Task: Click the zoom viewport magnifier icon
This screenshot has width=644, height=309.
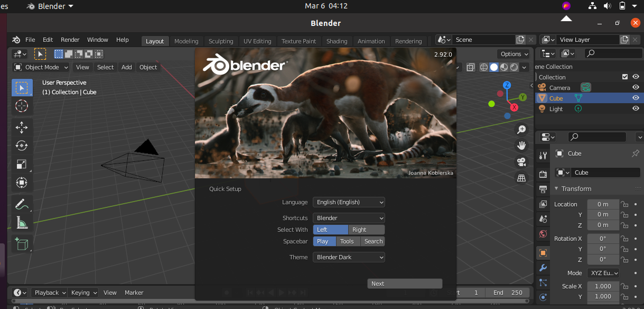Action: click(x=521, y=130)
